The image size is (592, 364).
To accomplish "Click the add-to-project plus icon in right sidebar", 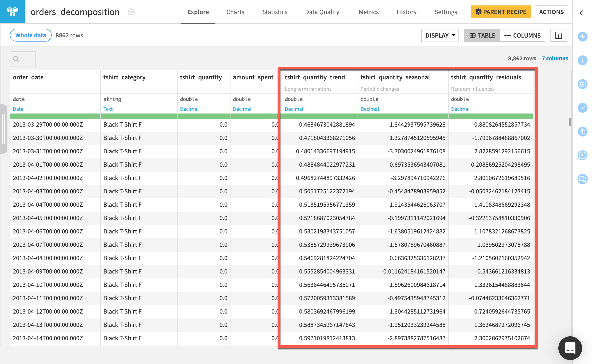I will [583, 37].
